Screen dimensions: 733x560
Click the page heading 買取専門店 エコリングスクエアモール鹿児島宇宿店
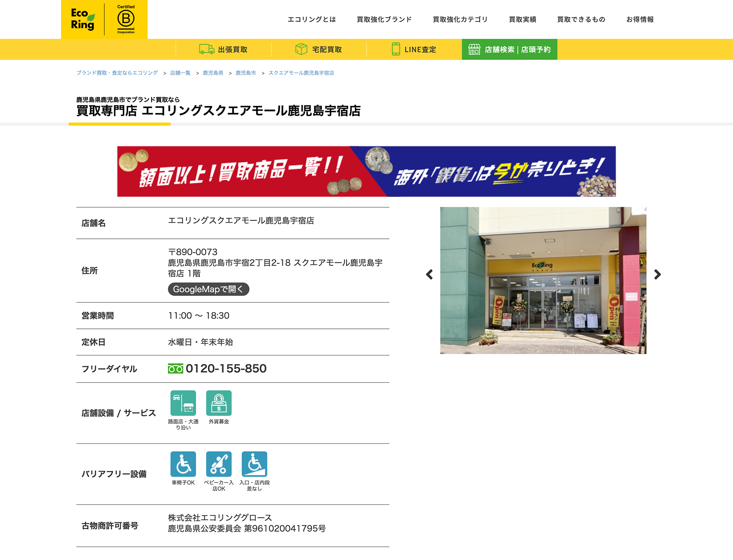218,111
